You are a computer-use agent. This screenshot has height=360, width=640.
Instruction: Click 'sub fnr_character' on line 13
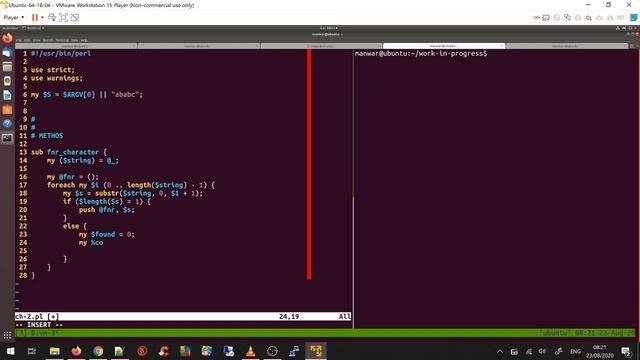(65, 152)
